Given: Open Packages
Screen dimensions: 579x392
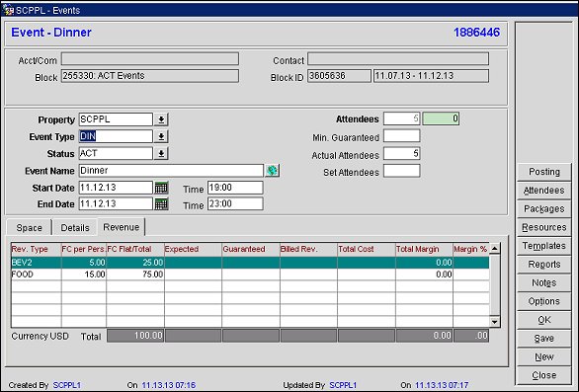Looking at the screenshot, I should tap(543, 208).
